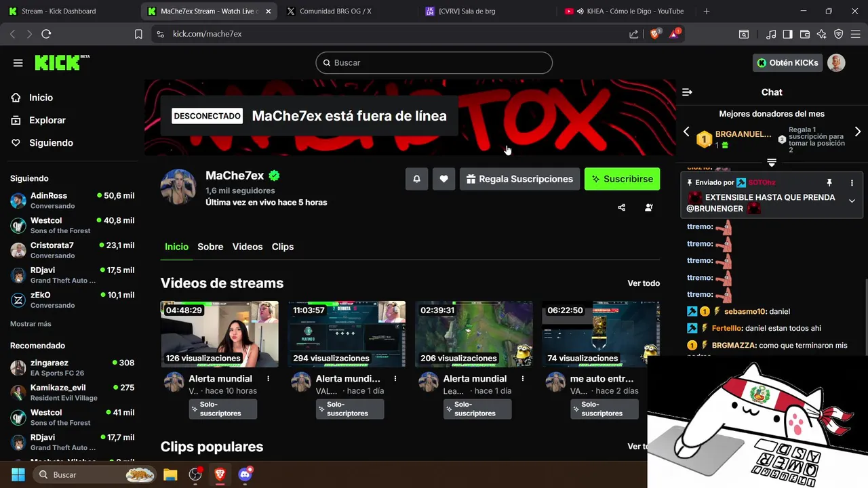The width and height of the screenshot is (868, 488).
Task: Open Discord from taskbar
Action: (245, 474)
